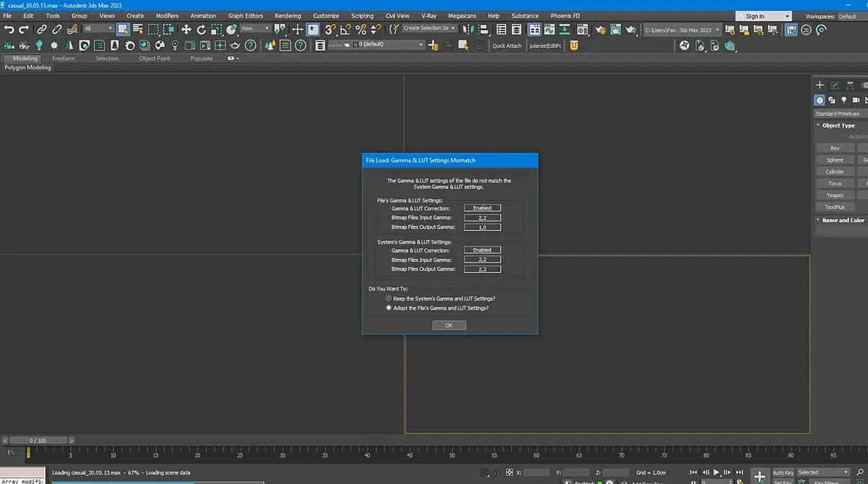This screenshot has height=484, width=868.
Task: Click the Teapot primitive button
Action: [835, 196]
